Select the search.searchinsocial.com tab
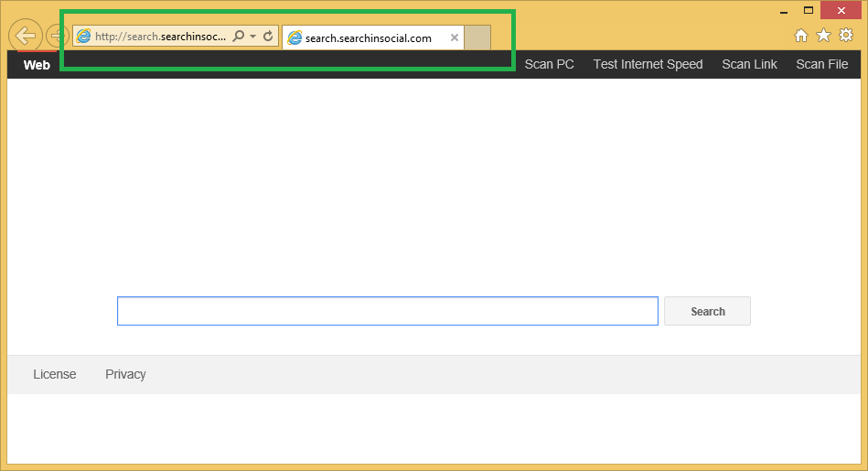This screenshot has height=471, width=868. [x=368, y=38]
